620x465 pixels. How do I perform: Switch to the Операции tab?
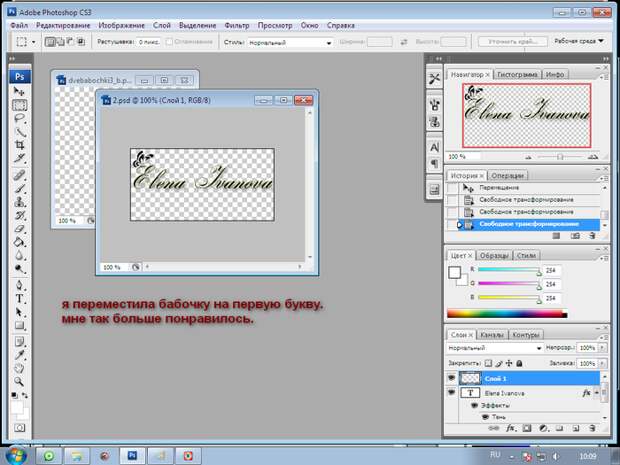(507, 176)
